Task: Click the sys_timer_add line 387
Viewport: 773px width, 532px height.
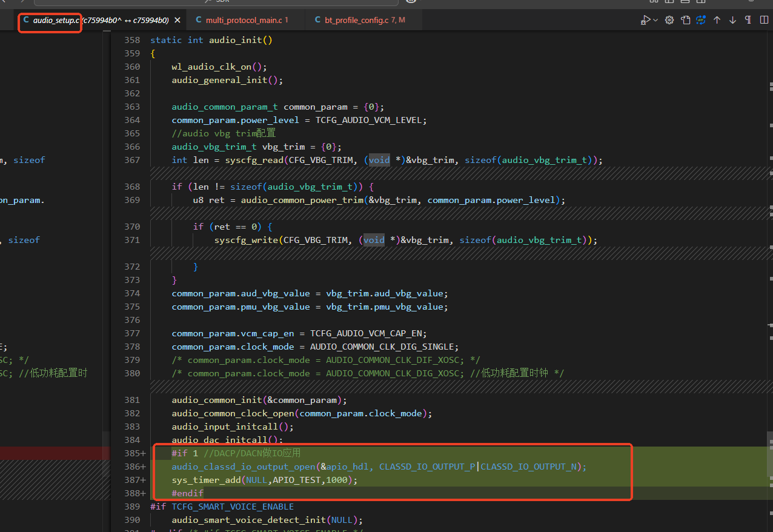Action: pos(265,480)
